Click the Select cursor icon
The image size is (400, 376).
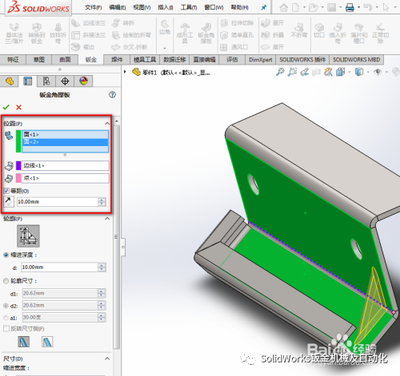pos(386,7)
